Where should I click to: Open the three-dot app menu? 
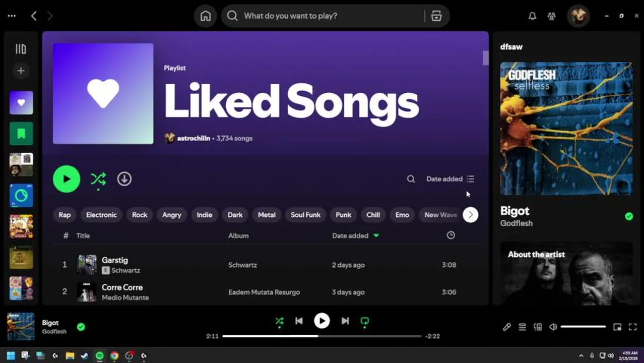tap(12, 16)
